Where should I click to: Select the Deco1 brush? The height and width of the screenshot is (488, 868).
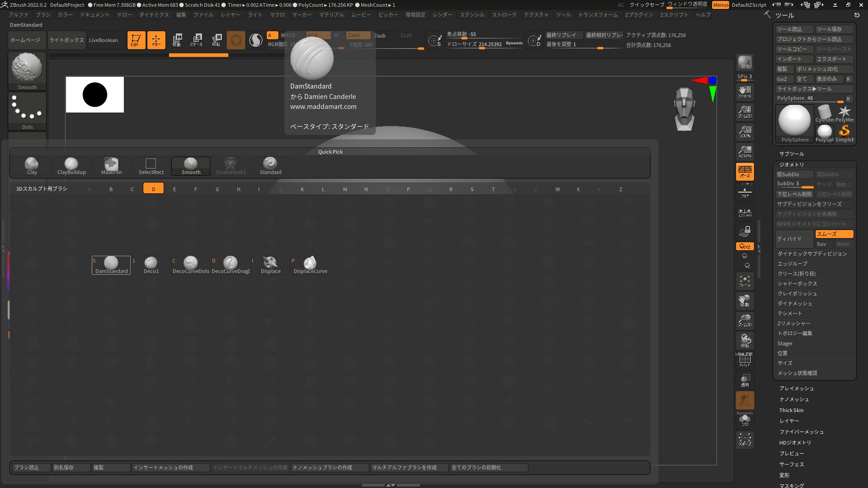151,265
